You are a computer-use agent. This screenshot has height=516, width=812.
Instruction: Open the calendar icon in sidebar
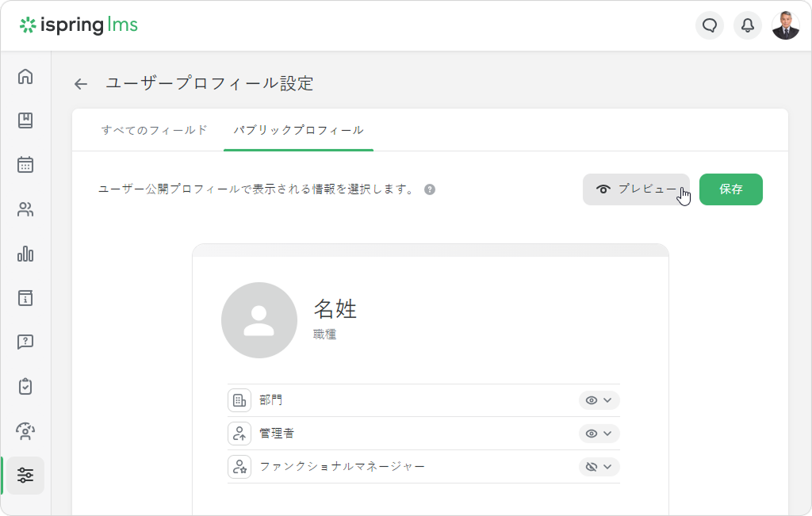25,165
